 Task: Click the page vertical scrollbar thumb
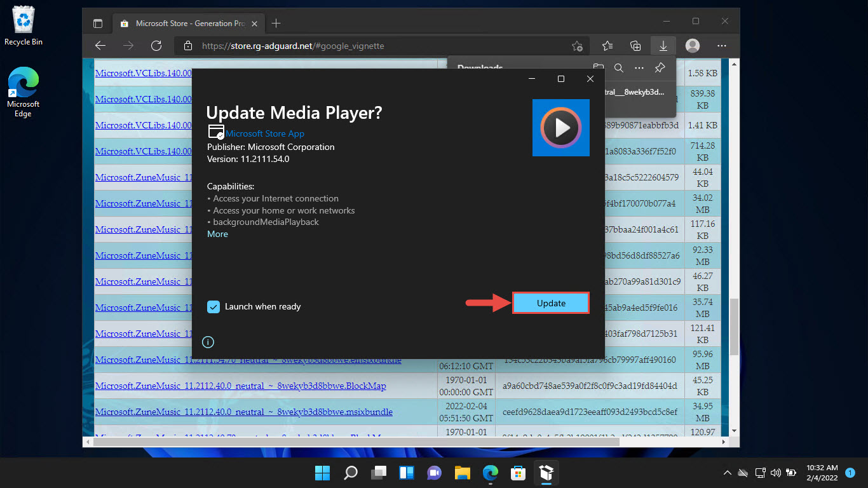click(735, 327)
